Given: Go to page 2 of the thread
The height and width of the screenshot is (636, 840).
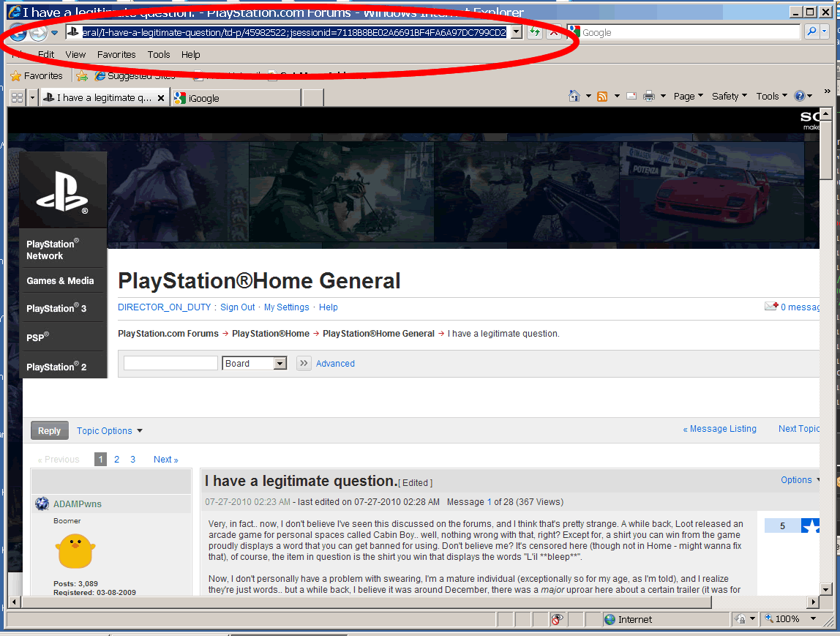Looking at the screenshot, I should coord(116,460).
